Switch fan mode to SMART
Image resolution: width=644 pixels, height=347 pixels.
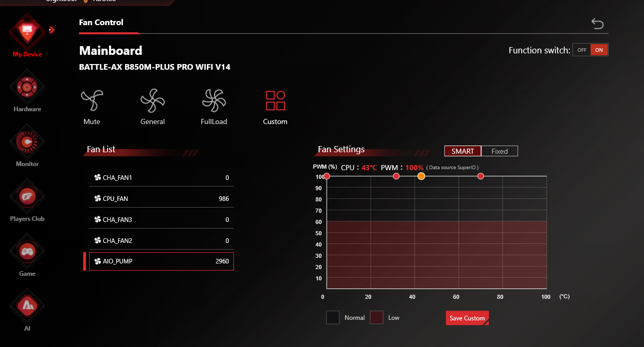(x=463, y=151)
